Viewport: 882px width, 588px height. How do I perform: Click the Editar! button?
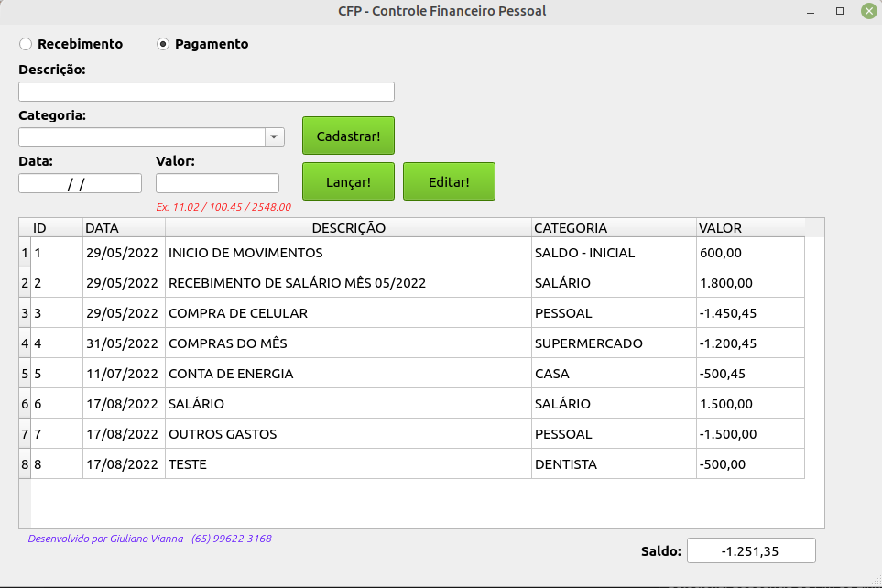[x=448, y=180]
